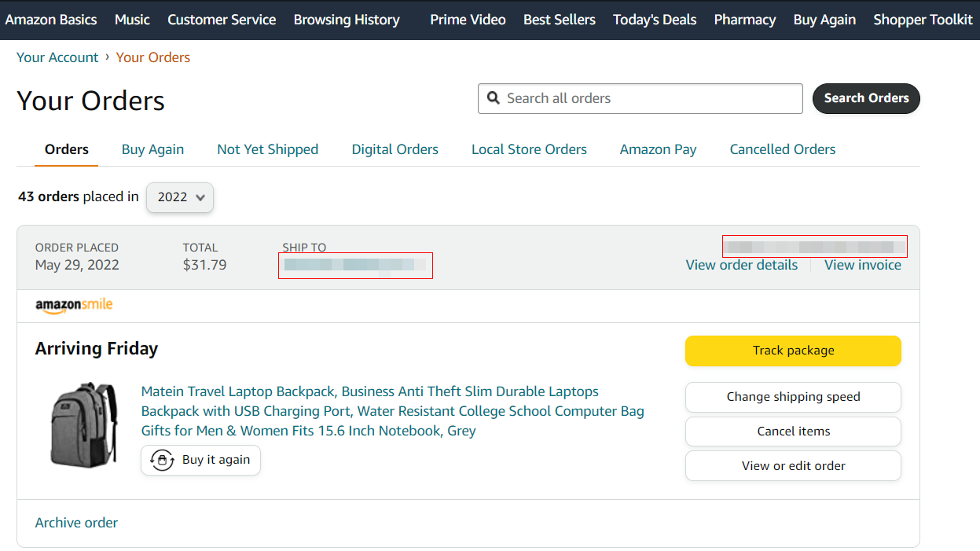Open Today's Deals in top navigation
This screenshot has height=551, width=980.
(x=655, y=20)
